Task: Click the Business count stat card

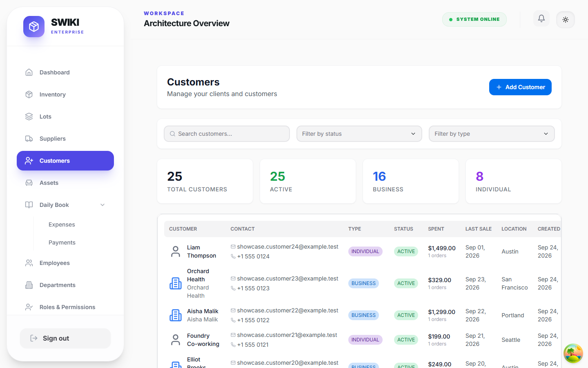Action: [x=411, y=181]
